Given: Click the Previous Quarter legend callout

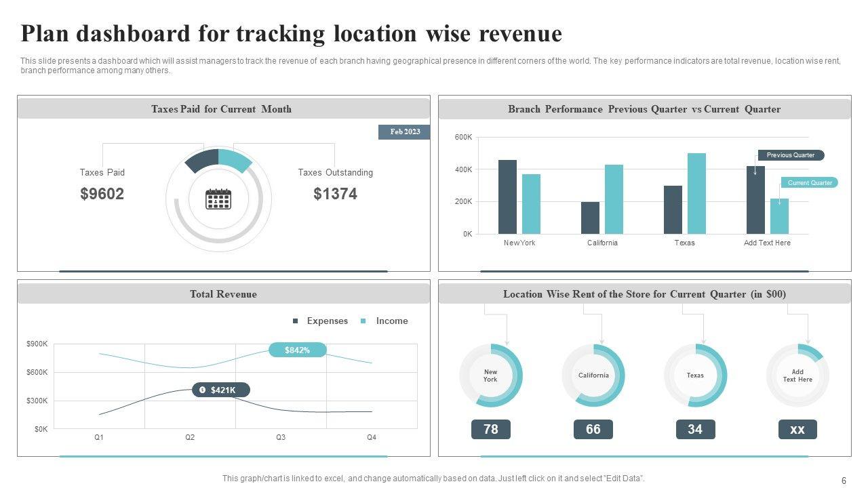Looking at the screenshot, I should [791, 155].
